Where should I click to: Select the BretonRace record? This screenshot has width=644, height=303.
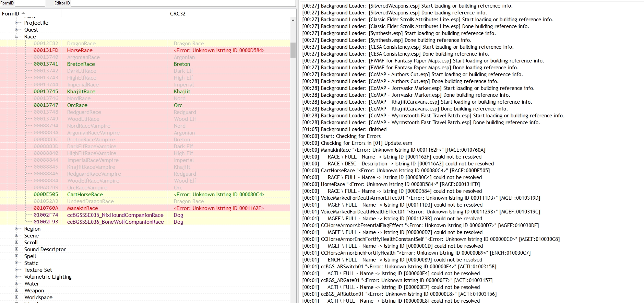click(145, 64)
